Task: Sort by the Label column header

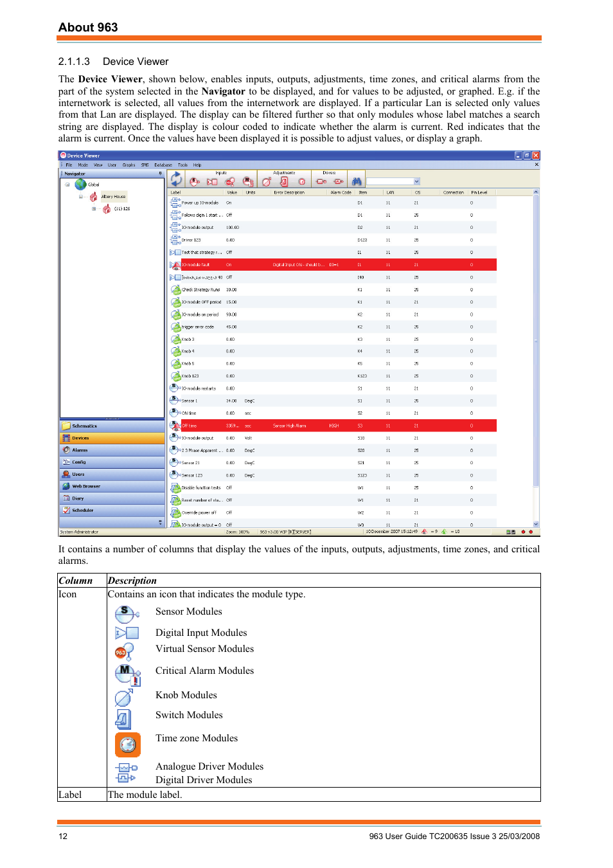Action: 195,192
